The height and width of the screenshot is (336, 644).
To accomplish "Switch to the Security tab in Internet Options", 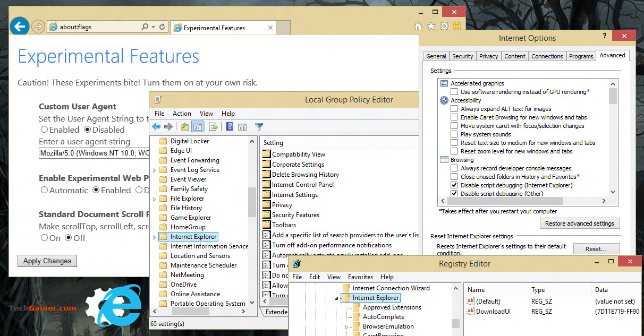I will pos(462,56).
